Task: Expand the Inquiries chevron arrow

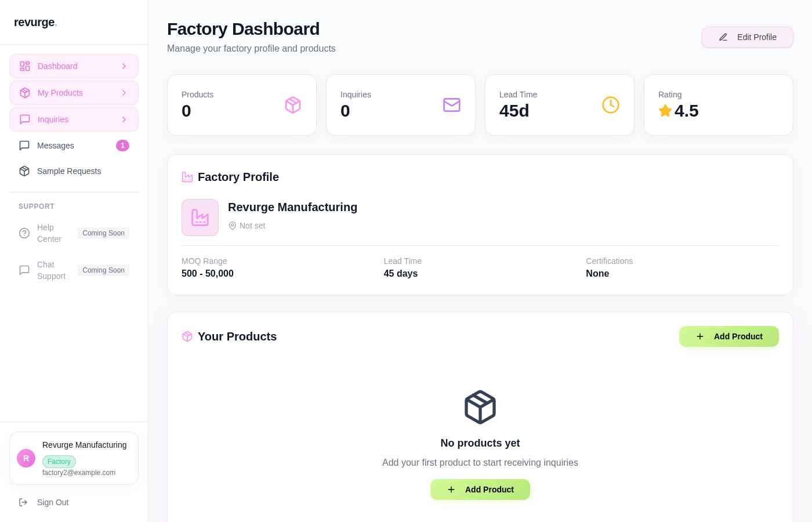Action: [x=124, y=119]
